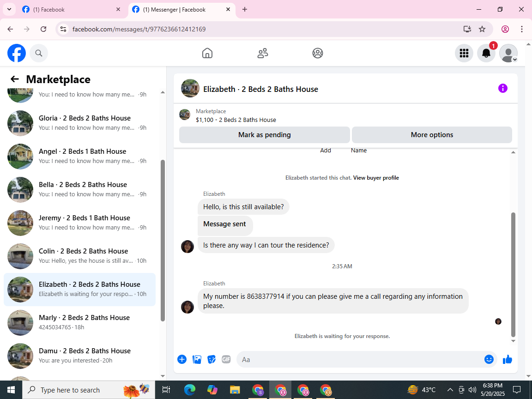This screenshot has width=532, height=399.
Task: Click Gloria's listing thumbnail
Action: point(20,123)
